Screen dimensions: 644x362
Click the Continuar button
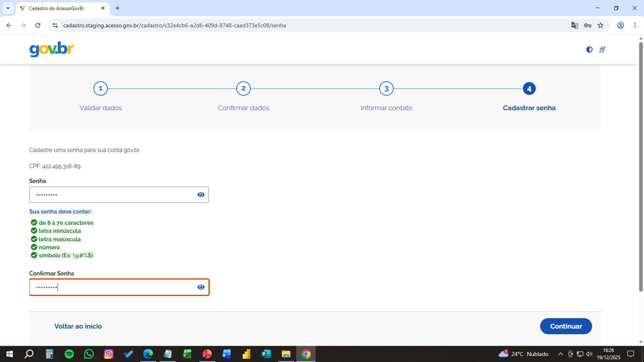coord(566,326)
